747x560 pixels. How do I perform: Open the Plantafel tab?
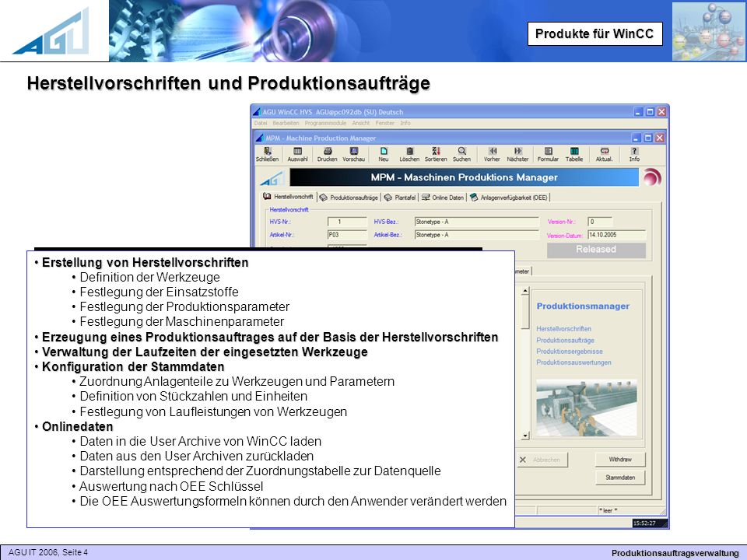pos(400,197)
